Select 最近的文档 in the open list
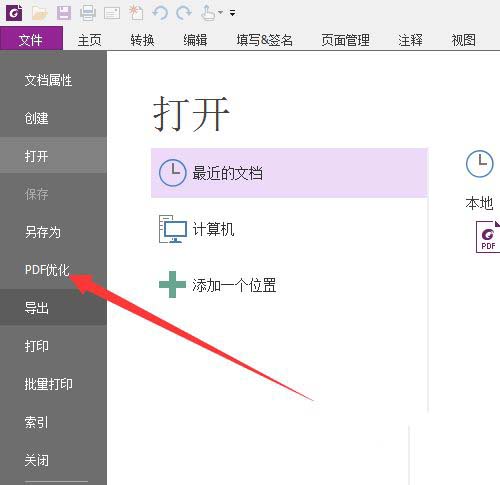The height and width of the screenshot is (485, 500). [289, 173]
